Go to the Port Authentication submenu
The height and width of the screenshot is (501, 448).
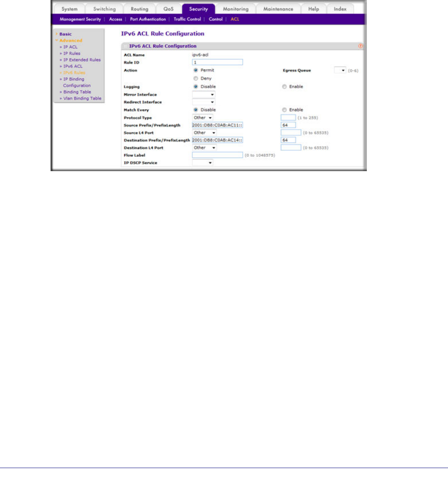tap(148, 19)
